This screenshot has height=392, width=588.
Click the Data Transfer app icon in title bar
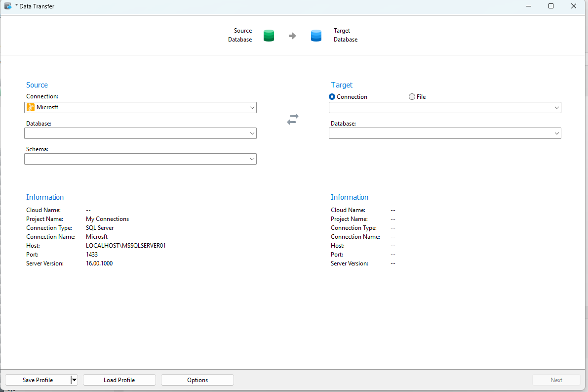click(x=8, y=6)
